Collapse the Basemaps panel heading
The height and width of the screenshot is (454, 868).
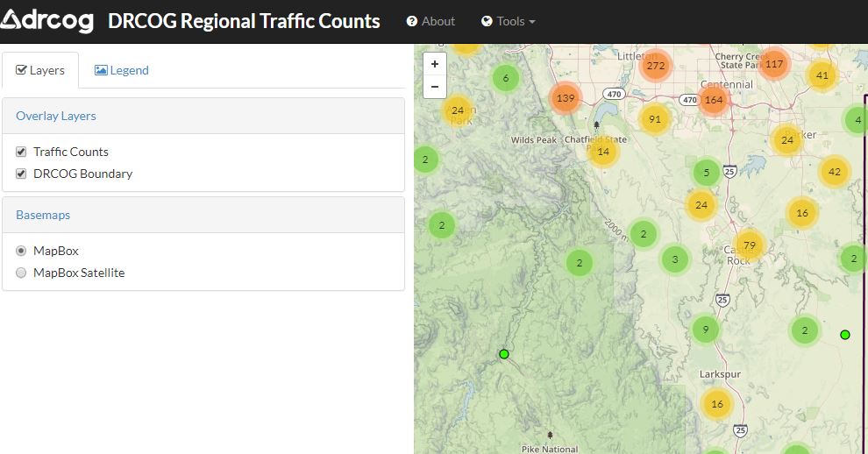pos(43,215)
